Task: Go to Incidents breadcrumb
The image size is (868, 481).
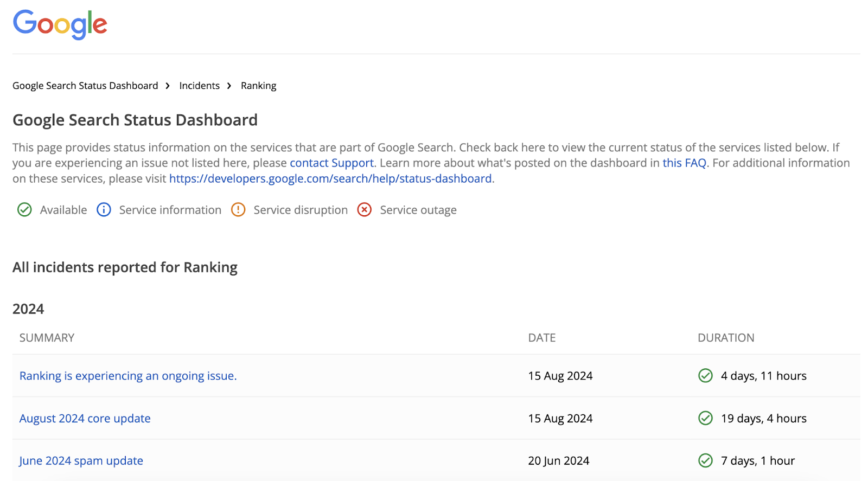Action: 199,86
